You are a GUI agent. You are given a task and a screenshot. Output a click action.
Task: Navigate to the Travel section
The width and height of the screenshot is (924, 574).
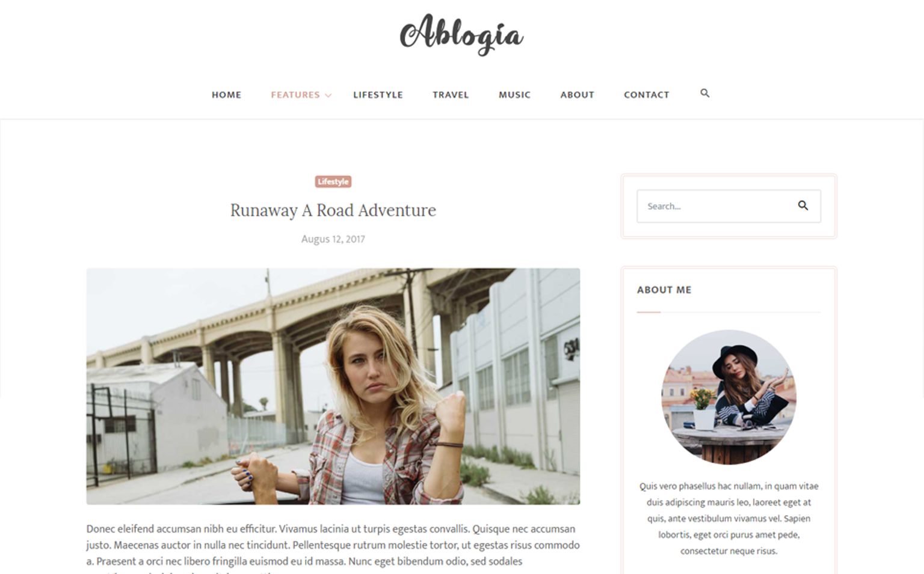click(451, 95)
